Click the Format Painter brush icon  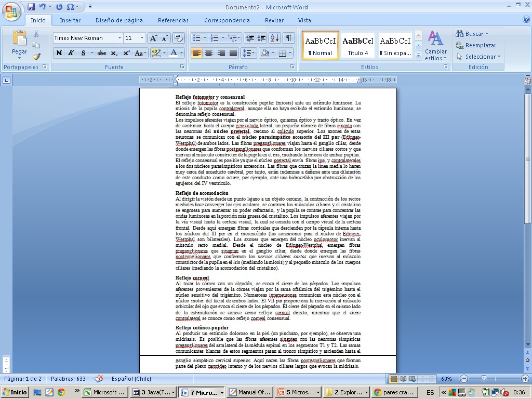[36, 57]
